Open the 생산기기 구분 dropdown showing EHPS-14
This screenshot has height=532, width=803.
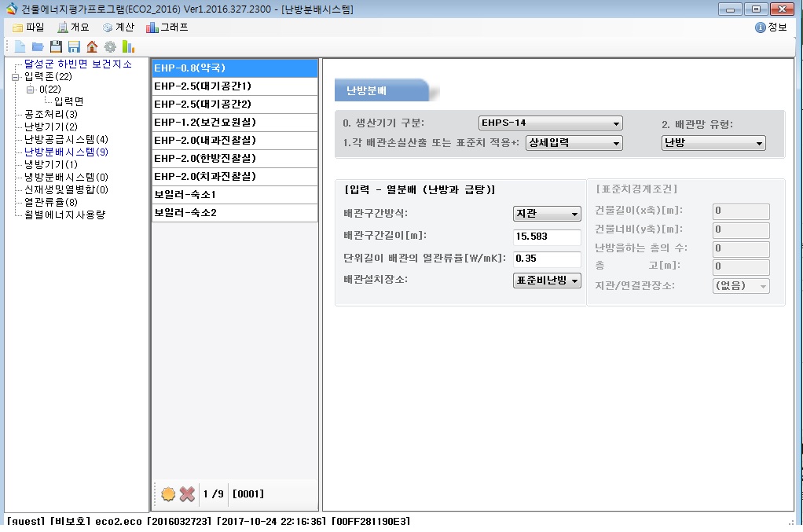(x=550, y=123)
